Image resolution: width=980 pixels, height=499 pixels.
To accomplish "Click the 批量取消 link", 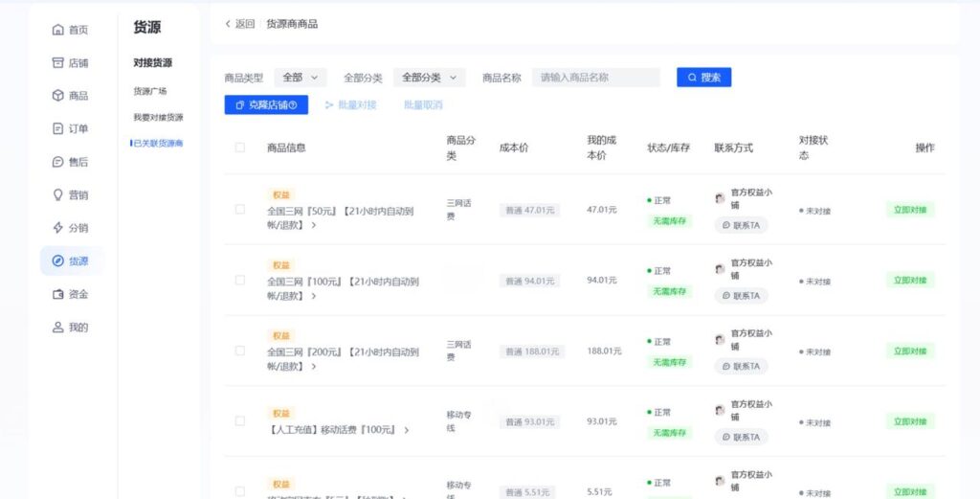I will [423, 105].
